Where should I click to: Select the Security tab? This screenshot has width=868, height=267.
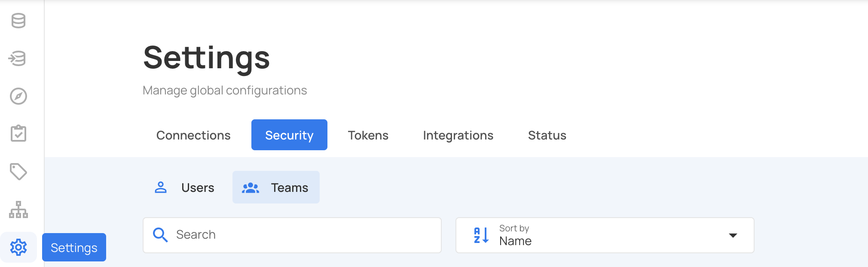pos(289,135)
